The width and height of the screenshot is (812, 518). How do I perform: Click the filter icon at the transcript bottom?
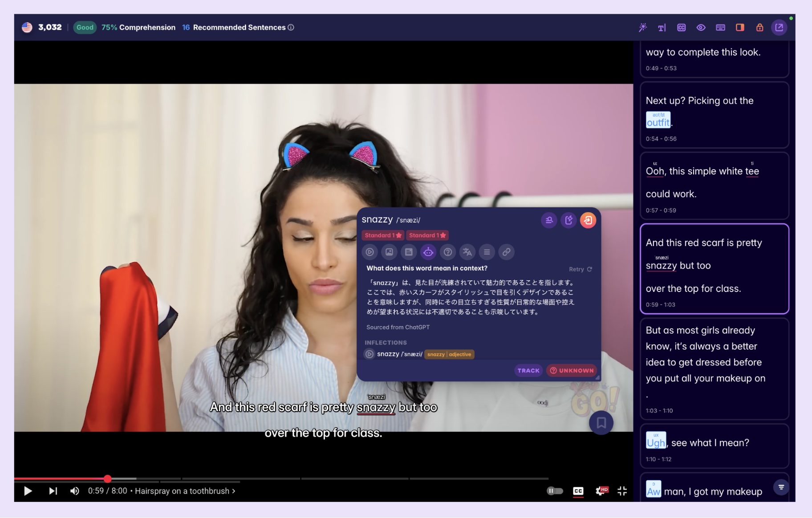[781, 487]
